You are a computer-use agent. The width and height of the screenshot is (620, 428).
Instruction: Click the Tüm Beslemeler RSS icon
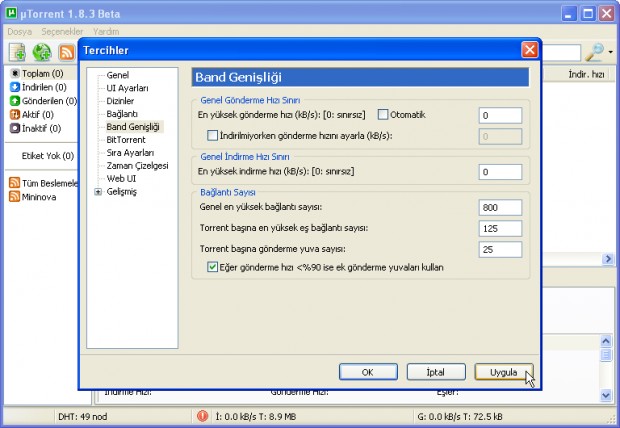15,183
